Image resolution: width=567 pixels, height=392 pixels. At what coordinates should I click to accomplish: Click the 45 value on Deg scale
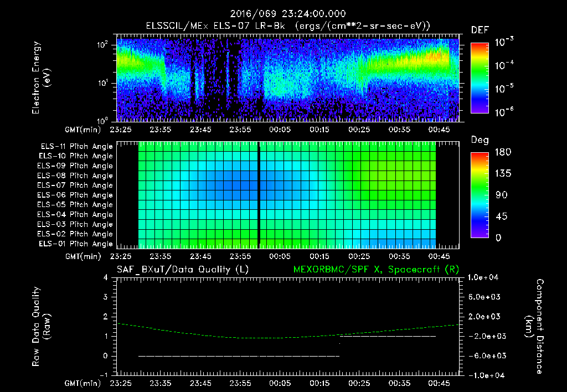[501, 216]
